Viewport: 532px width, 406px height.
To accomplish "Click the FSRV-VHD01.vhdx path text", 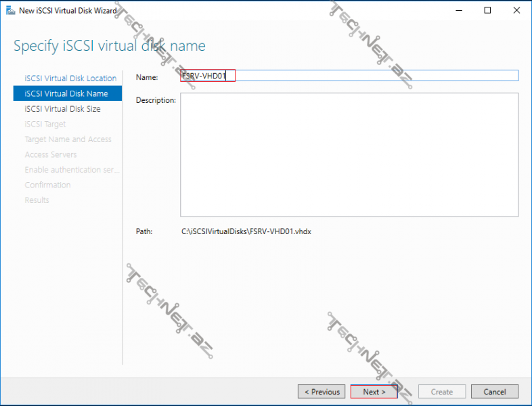I will (x=246, y=231).
